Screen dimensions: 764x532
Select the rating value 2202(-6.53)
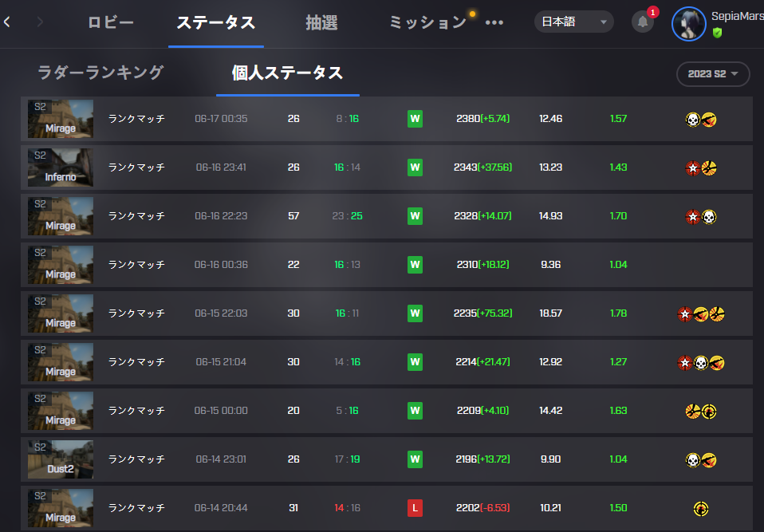click(482, 508)
